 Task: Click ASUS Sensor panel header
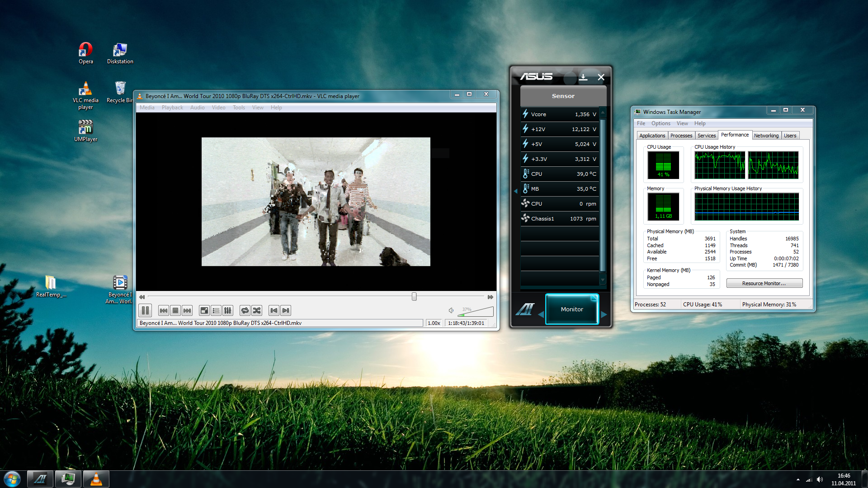point(563,96)
